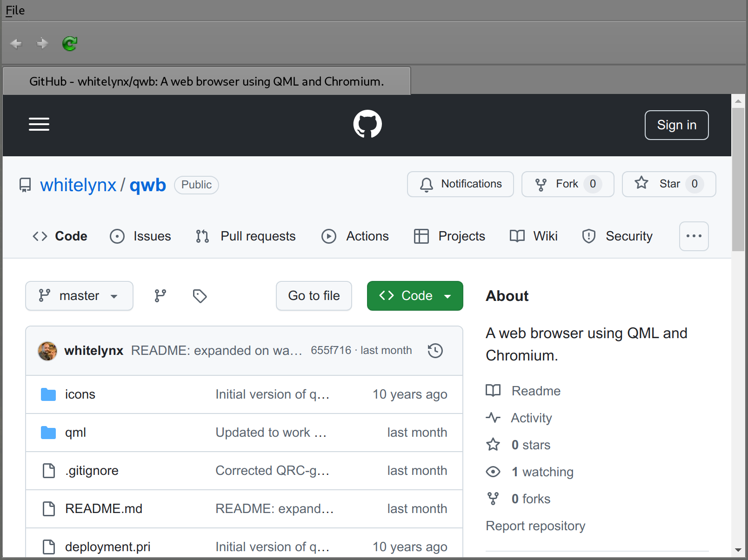Star the qwb repository
The height and width of the screenshot is (560, 748).
[668, 184]
